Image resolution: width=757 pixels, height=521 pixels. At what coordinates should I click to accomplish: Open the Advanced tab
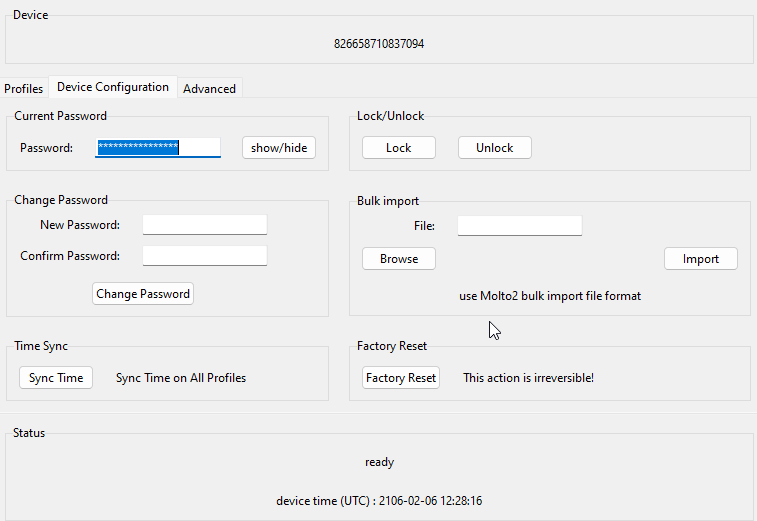pos(209,89)
